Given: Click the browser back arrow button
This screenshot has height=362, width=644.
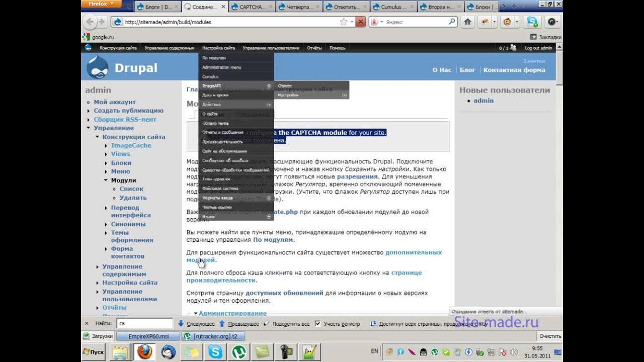Looking at the screenshot, I should (x=90, y=22).
